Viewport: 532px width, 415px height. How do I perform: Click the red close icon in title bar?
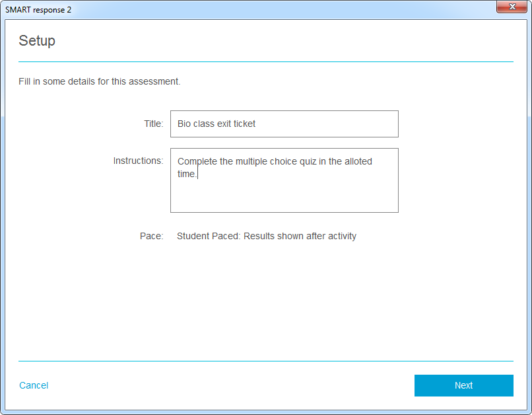(x=512, y=7)
